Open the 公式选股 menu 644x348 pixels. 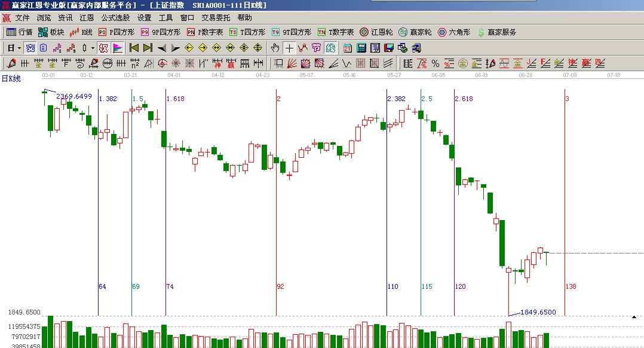point(115,18)
